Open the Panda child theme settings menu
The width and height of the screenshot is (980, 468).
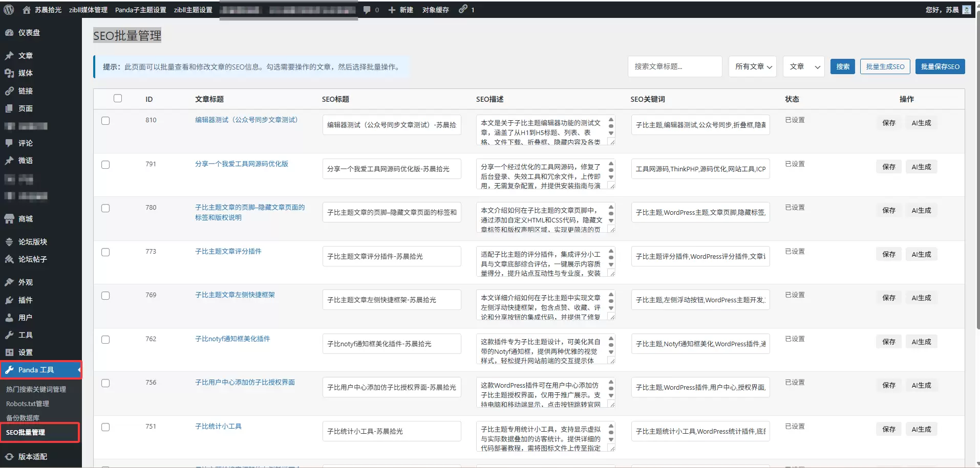click(140, 10)
